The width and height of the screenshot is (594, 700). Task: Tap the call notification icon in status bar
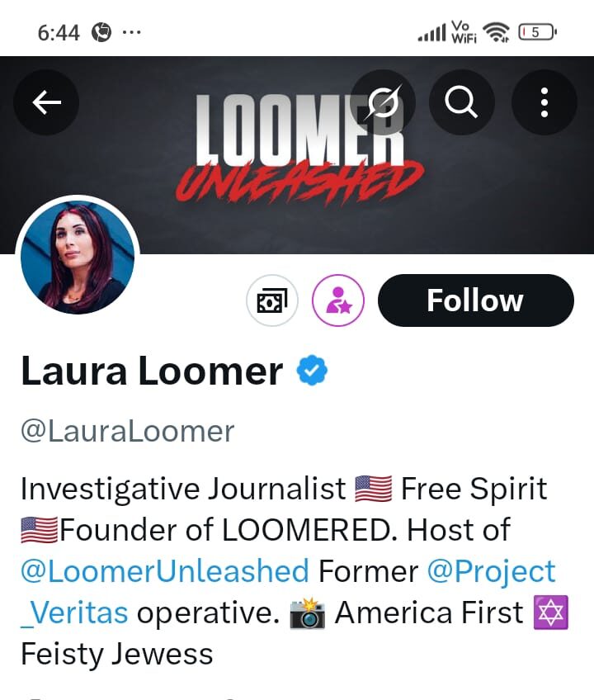tap(101, 32)
